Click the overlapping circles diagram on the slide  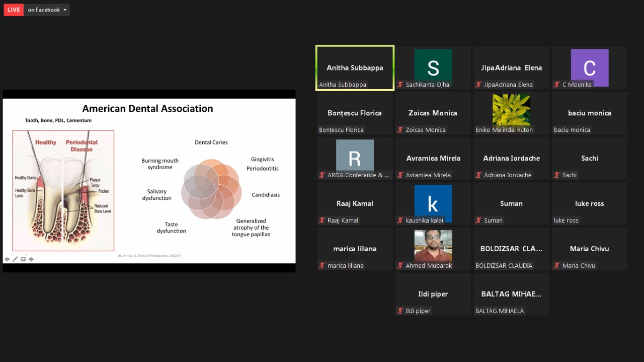pos(211,189)
